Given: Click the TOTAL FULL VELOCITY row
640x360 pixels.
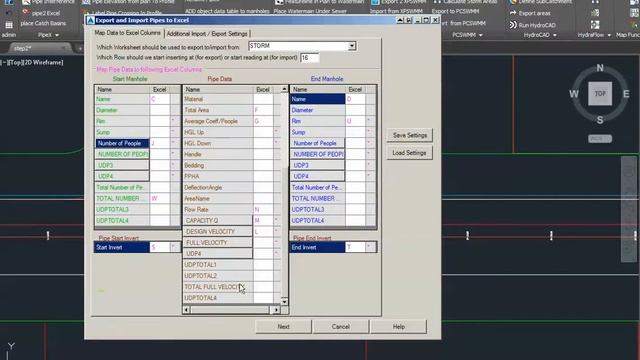Looking at the screenshot, I should click(x=218, y=287).
